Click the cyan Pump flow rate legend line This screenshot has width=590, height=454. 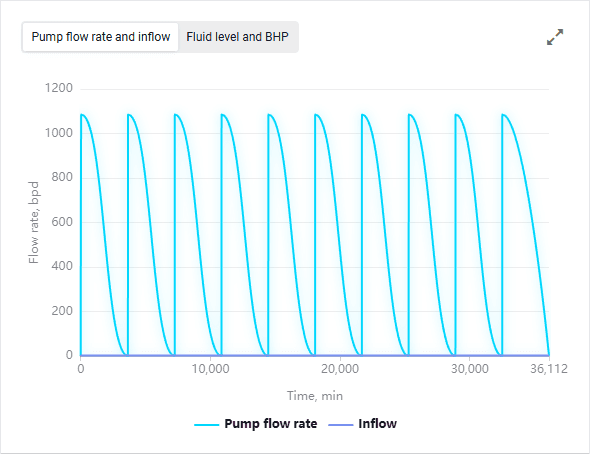[x=207, y=425]
